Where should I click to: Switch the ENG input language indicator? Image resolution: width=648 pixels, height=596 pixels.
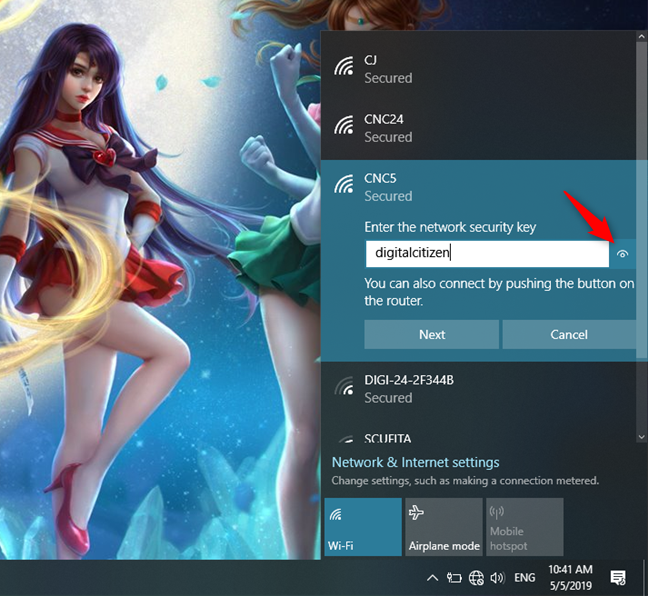pyautogui.click(x=524, y=577)
